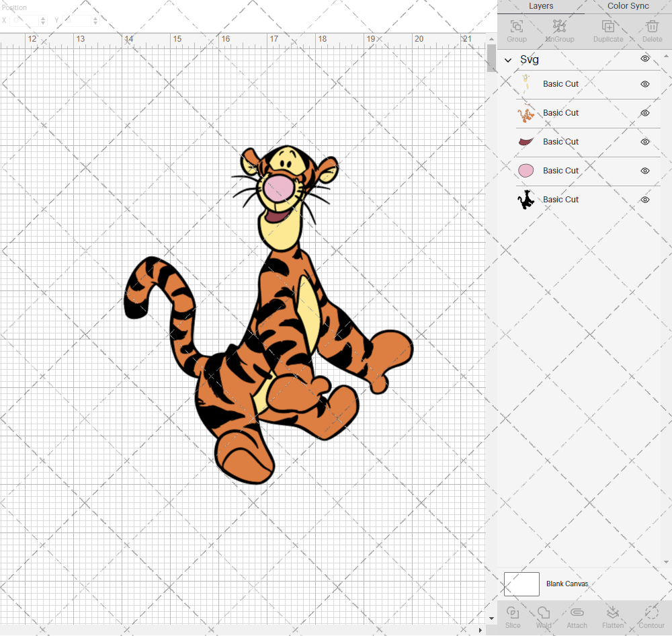Image resolution: width=672 pixels, height=636 pixels.
Task: Click the canvas vertical scrollbar thumb
Action: [492, 58]
